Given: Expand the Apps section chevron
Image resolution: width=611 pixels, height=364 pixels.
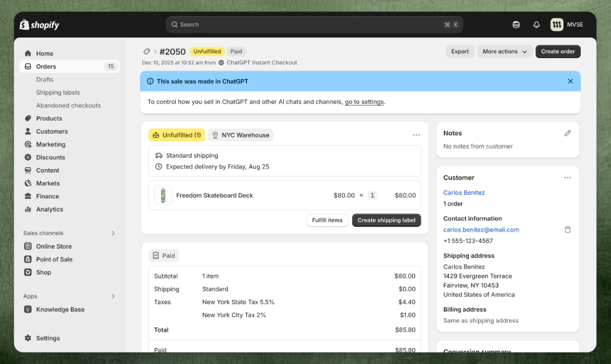Looking at the screenshot, I should (x=113, y=296).
